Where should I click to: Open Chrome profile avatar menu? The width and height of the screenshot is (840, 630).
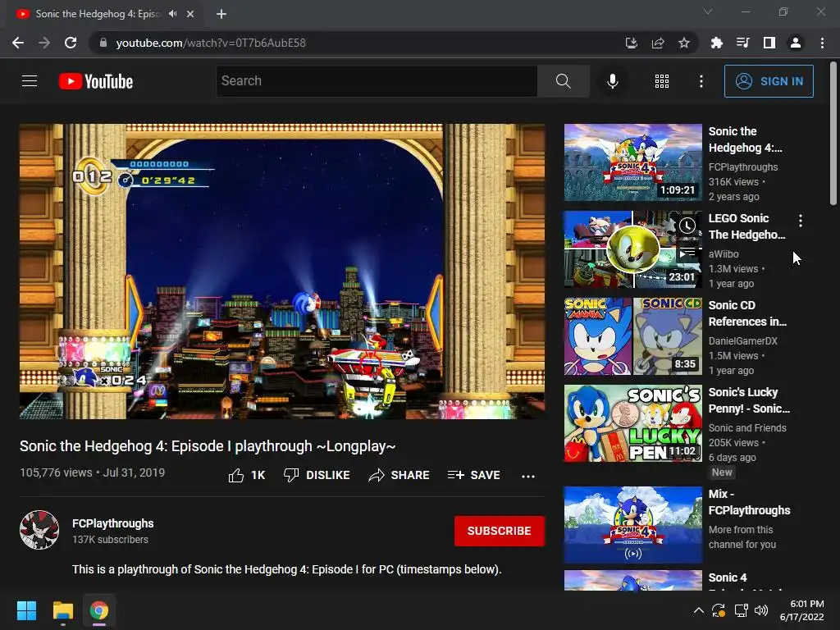tap(796, 43)
